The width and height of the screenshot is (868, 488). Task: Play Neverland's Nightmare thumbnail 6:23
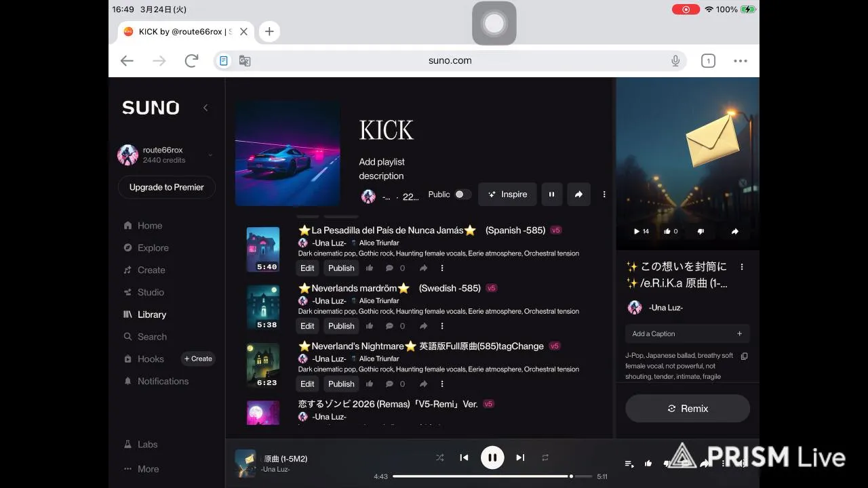tap(263, 365)
